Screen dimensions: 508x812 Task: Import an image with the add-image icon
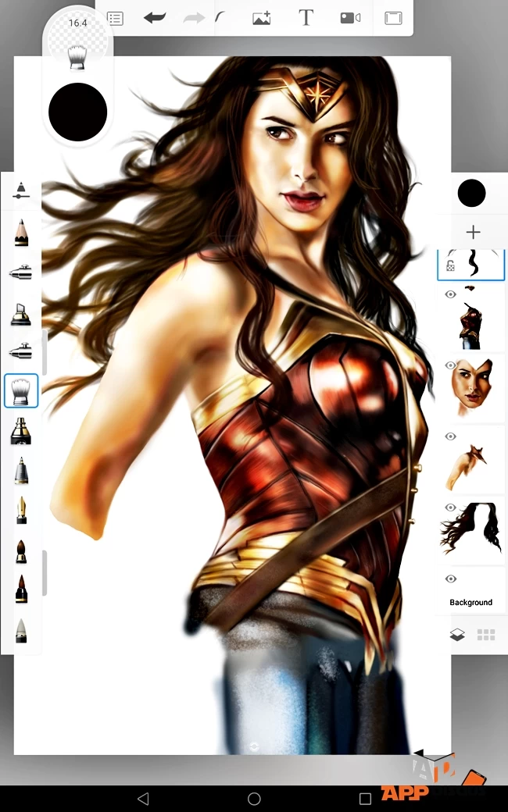coord(261,18)
